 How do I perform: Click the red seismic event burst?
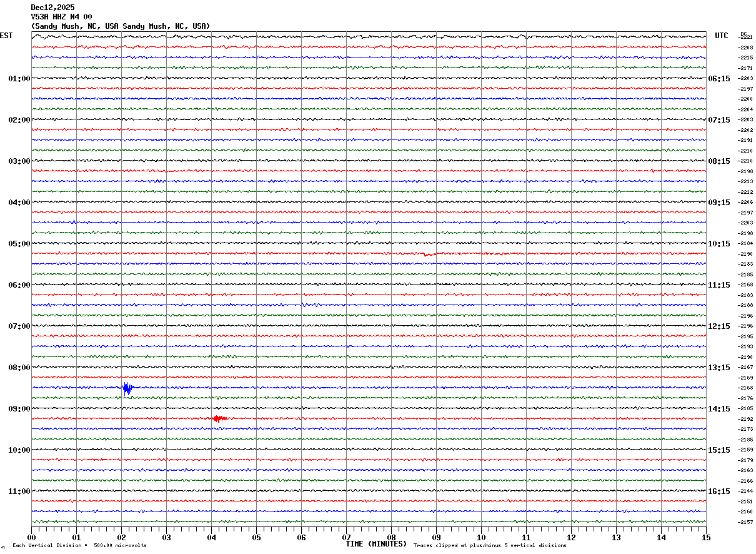point(218,418)
